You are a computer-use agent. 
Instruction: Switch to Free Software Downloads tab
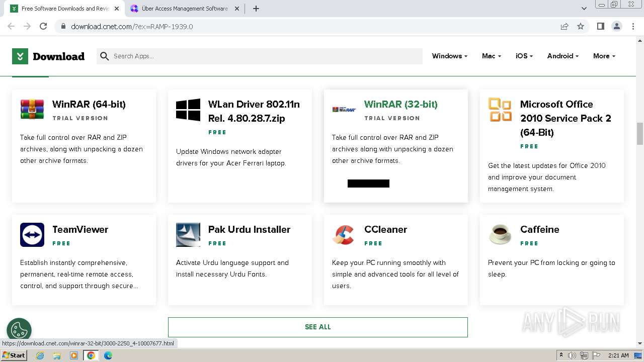point(66,9)
